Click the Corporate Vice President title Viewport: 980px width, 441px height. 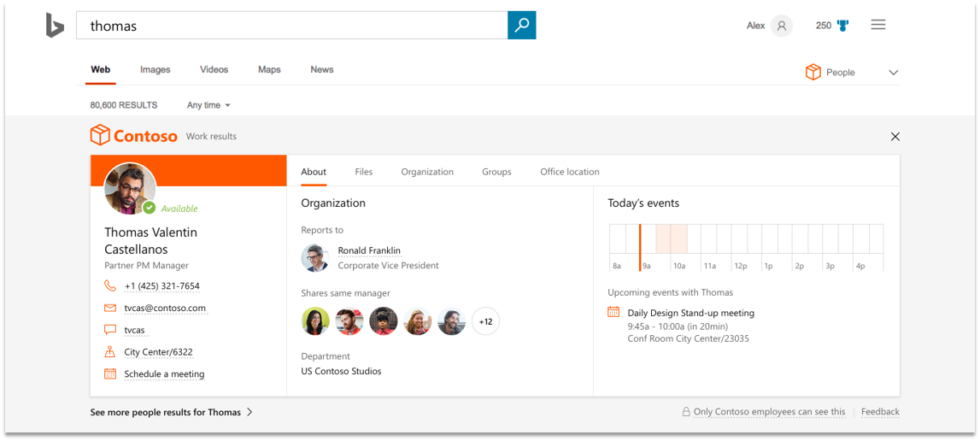pyautogui.click(x=388, y=265)
